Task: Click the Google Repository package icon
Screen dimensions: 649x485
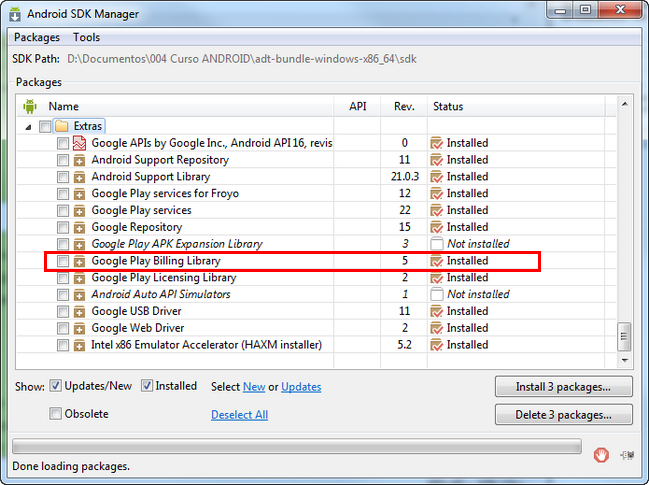Action: tap(79, 228)
